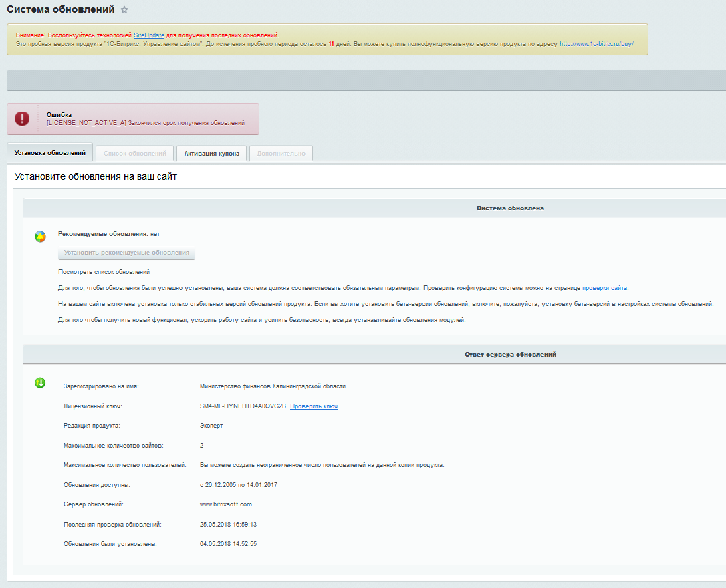
Task: Click the Ответ сервера обновлений header
Action: coord(510,355)
